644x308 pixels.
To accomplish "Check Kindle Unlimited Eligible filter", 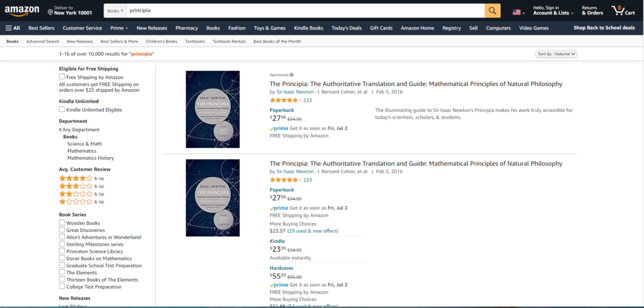I will 62,109.
